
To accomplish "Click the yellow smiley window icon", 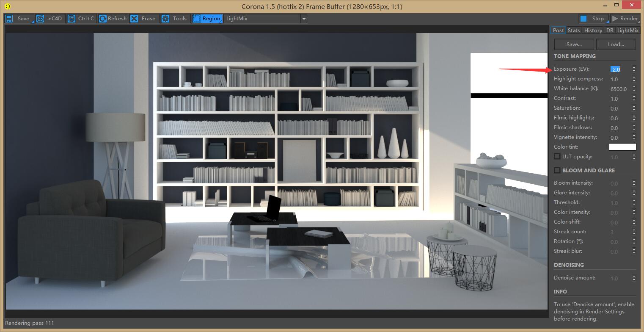I will (x=8, y=6).
